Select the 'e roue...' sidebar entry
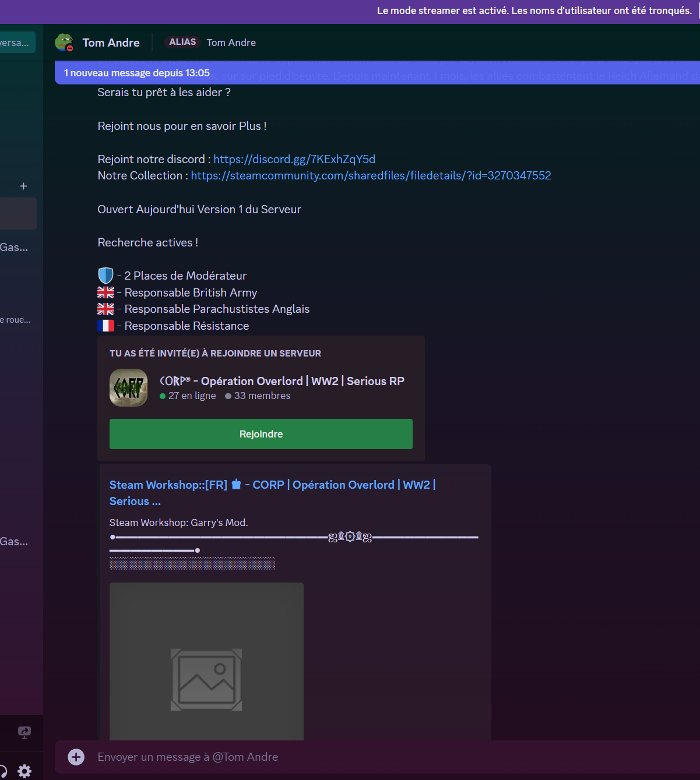This screenshot has width=700, height=780. click(x=15, y=320)
